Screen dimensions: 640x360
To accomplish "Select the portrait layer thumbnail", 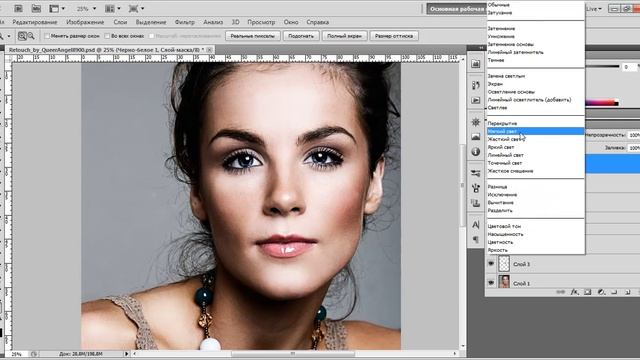I will click(x=504, y=282).
